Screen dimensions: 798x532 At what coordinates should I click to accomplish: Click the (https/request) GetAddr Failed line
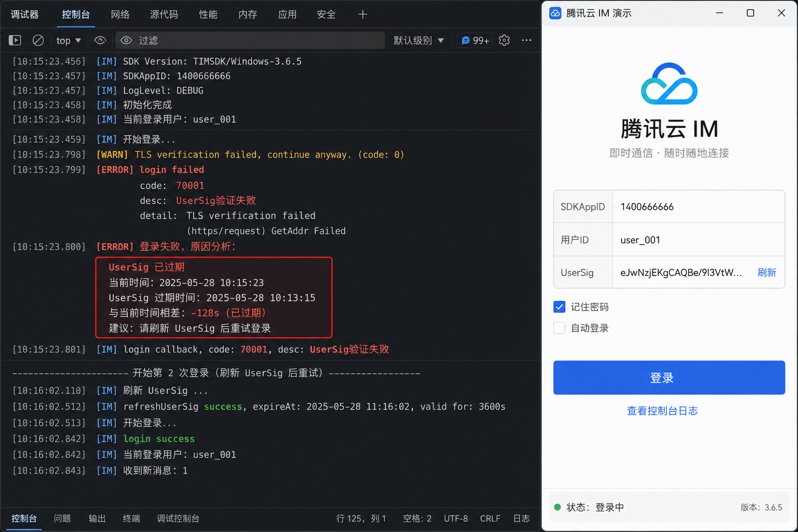266,231
